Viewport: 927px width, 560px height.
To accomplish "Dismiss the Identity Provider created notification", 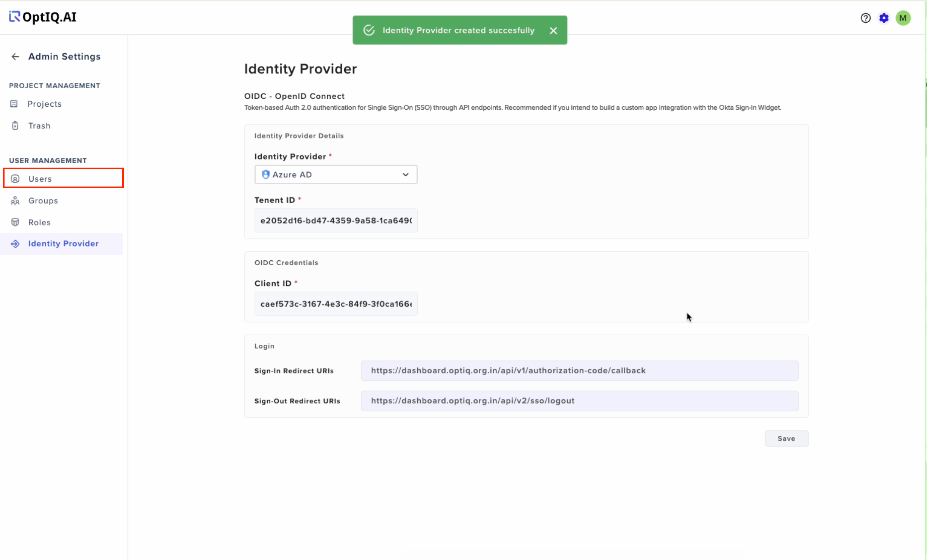I will click(x=553, y=31).
